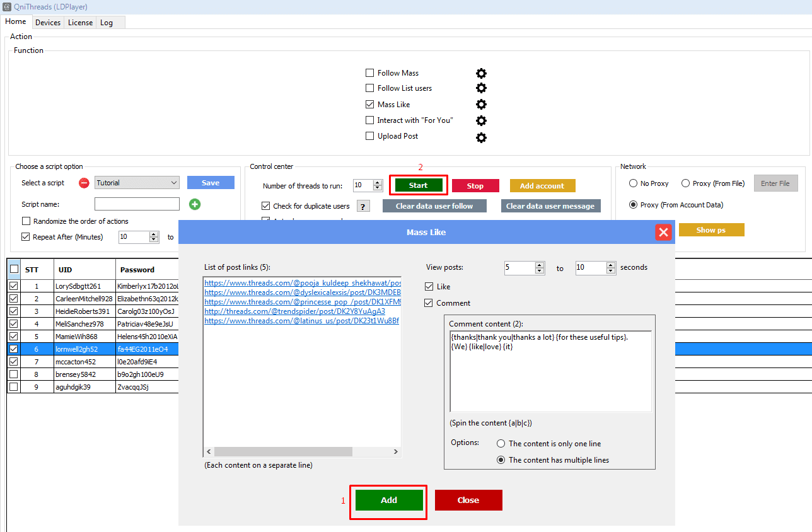812x532 pixels.
Task: Click the green Add button
Action: pos(389,500)
